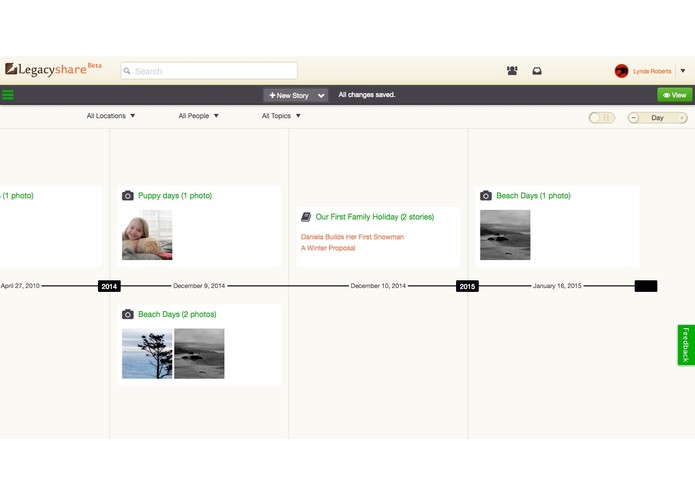Screen dimensions: 695x494
Task: Click the April 27, 2010 date label
Action: pyautogui.click(x=20, y=286)
